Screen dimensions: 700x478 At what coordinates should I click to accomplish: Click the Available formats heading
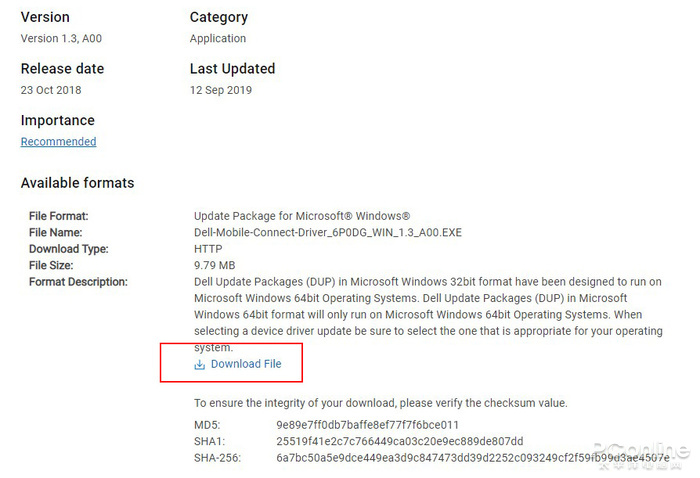(x=77, y=183)
